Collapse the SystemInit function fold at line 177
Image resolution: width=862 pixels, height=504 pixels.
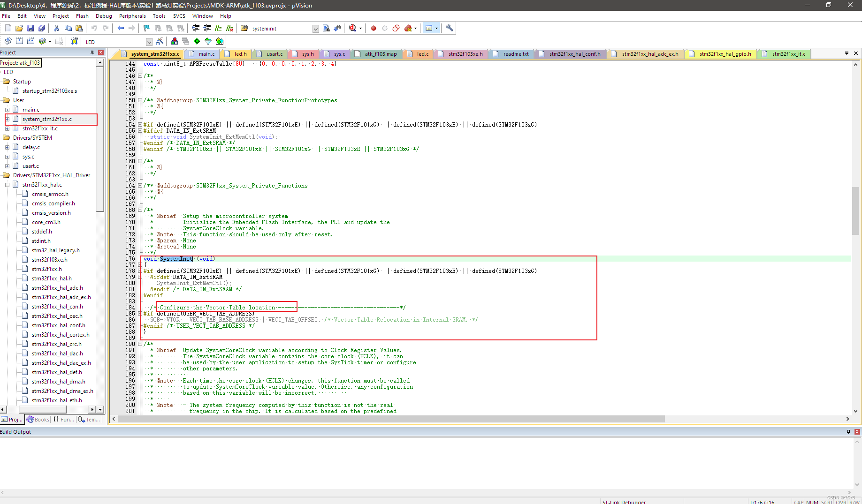pyautogui.click(x=140, y=265)
